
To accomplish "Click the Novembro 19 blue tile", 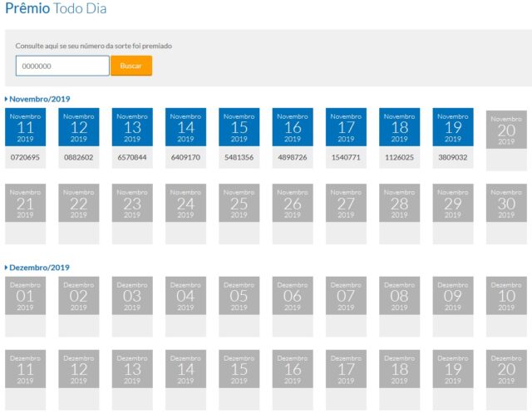I will click(x=453, y=128).
